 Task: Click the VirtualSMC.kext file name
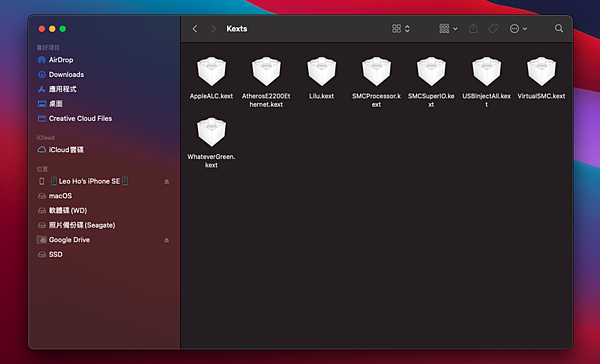pos(541,96)
